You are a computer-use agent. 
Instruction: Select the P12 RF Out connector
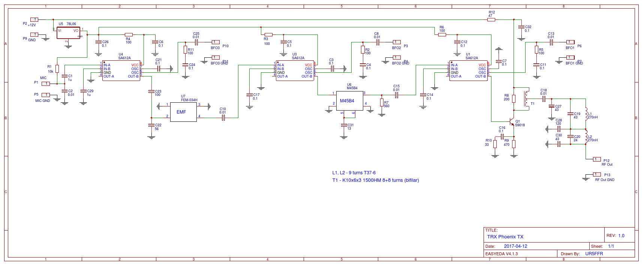[596, 159]
